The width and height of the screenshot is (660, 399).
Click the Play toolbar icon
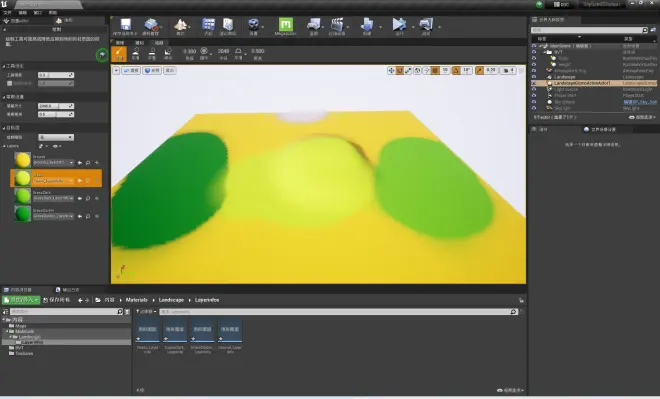(x=399, y=24)
